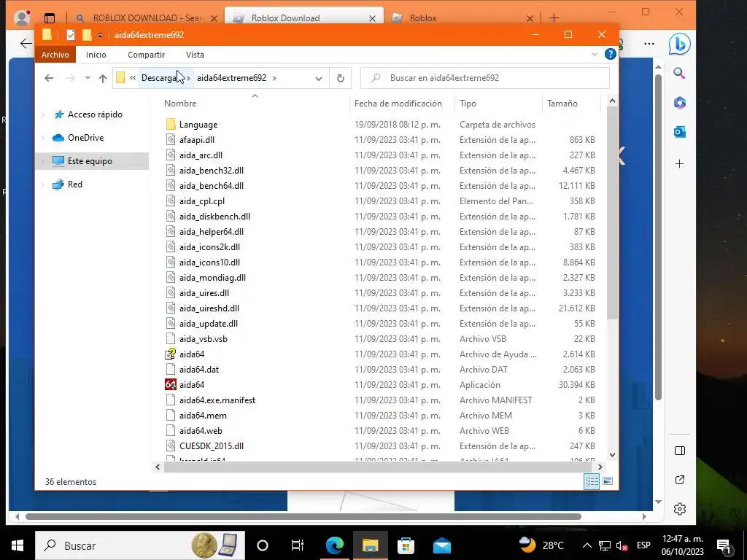
Task: Open the Windows Start menu
Action: click(18, 545)
